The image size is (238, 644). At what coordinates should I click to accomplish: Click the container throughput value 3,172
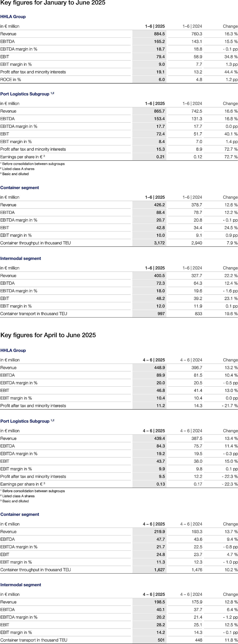coord(159,243)
